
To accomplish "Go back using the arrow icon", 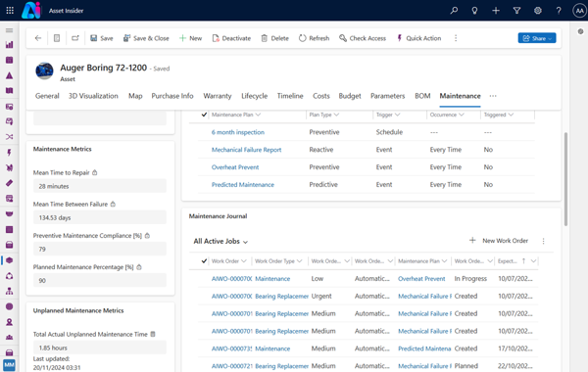I will (x=38, y=38).
